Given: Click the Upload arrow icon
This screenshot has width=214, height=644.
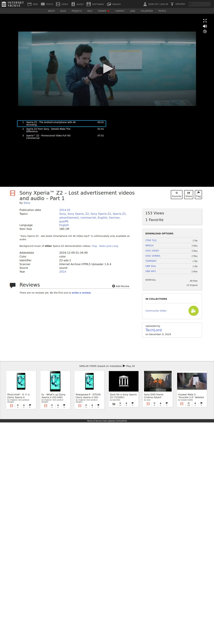Looking at the screenshot, I should pos(172,4).
